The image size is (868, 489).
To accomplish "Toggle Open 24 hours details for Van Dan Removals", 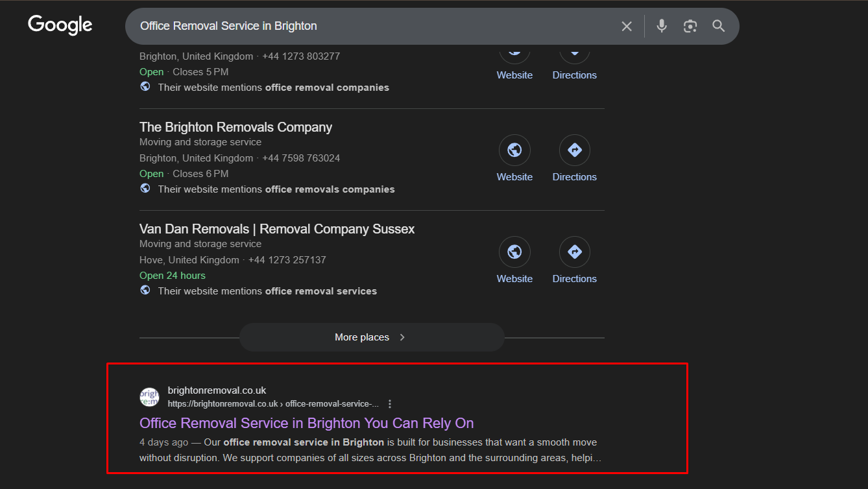I will [172, 275].
